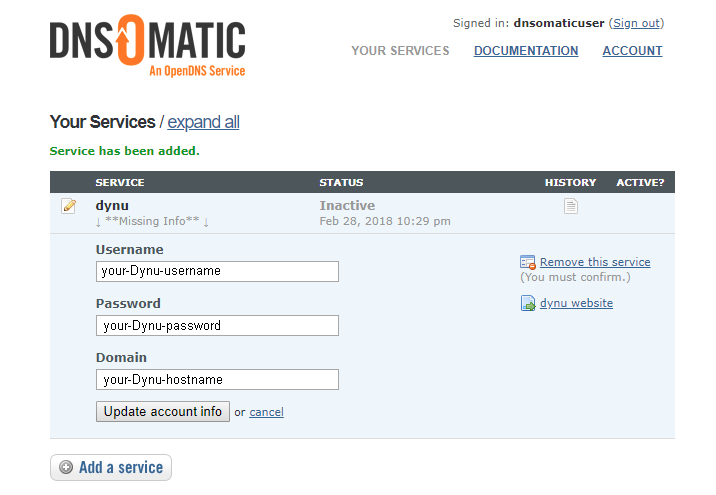Click the Password field label
Screen dimensions: 716x495
coord(128,303)
